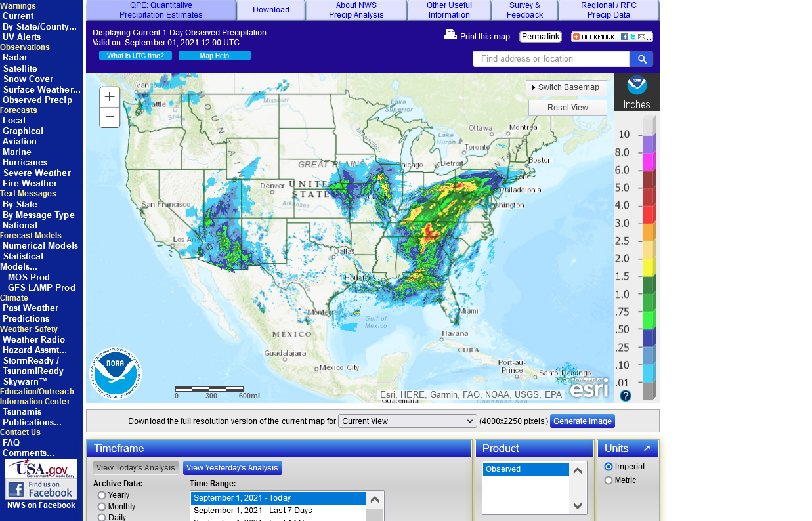Open the UV Alerts link
The image size is (812, 521).
[x=22, y=37]
